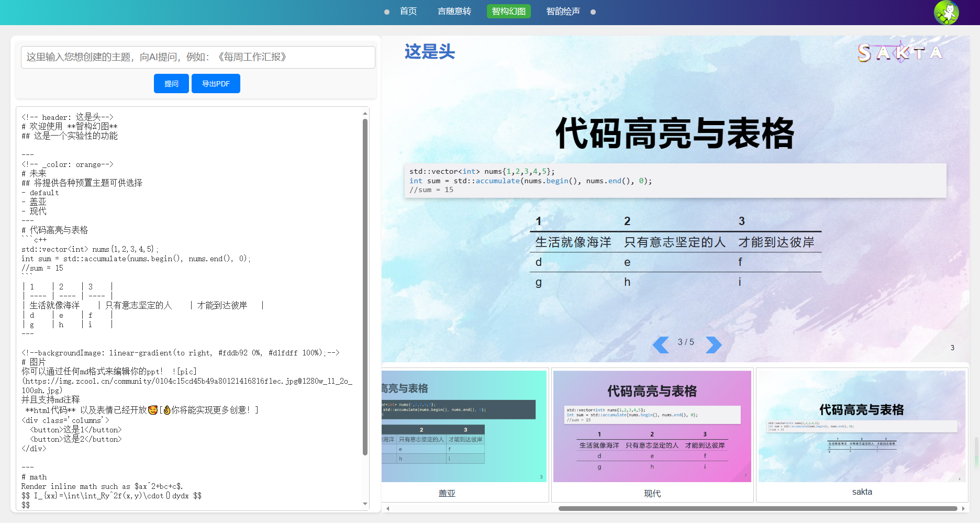
Task: Focus the AI topic input field
Action: (198, 57)
